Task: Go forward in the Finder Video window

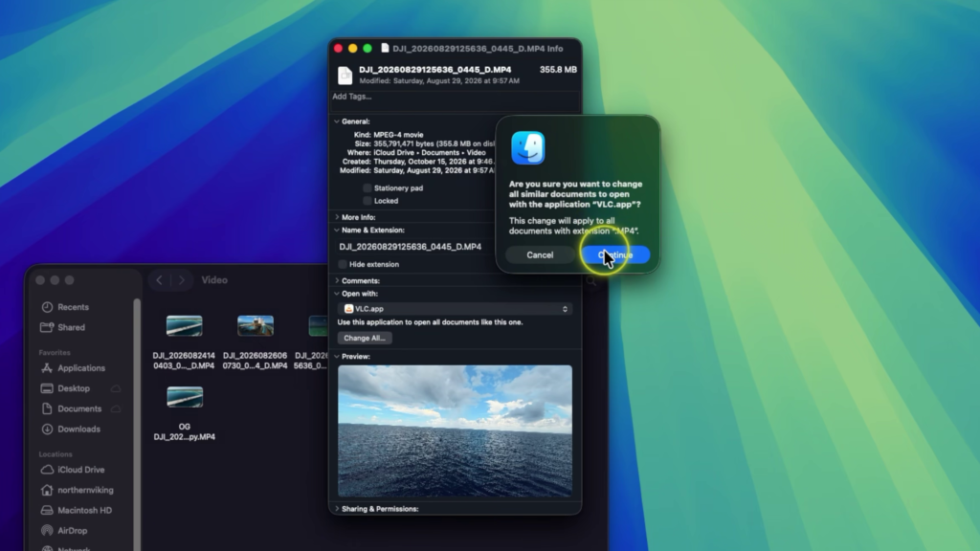Action: coord(182,280)
